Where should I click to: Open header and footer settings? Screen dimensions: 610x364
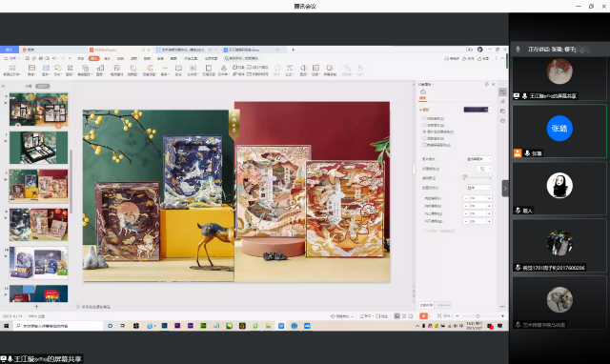209,70
